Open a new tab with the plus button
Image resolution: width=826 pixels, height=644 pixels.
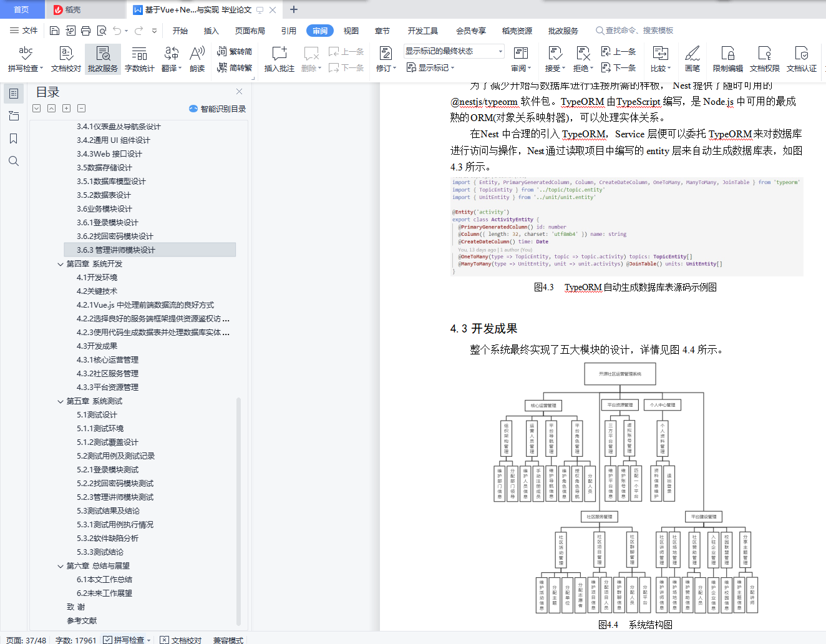point(294,9)
